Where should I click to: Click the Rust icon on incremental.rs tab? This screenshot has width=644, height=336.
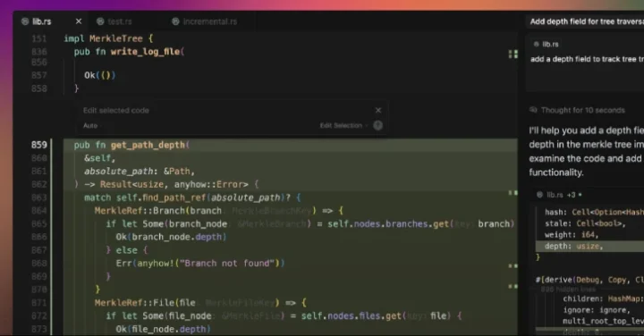click(x=175, y=21)
